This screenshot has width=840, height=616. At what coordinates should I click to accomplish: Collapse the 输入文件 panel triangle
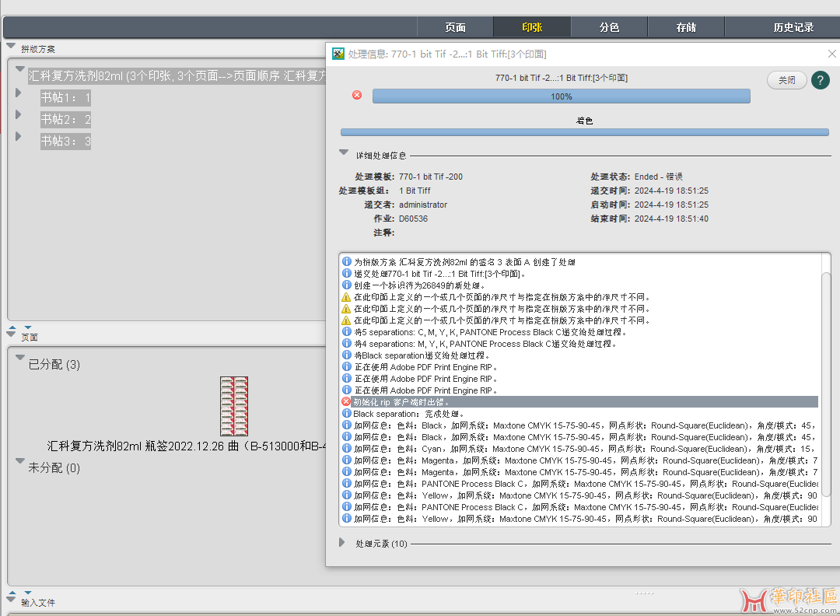11,600
